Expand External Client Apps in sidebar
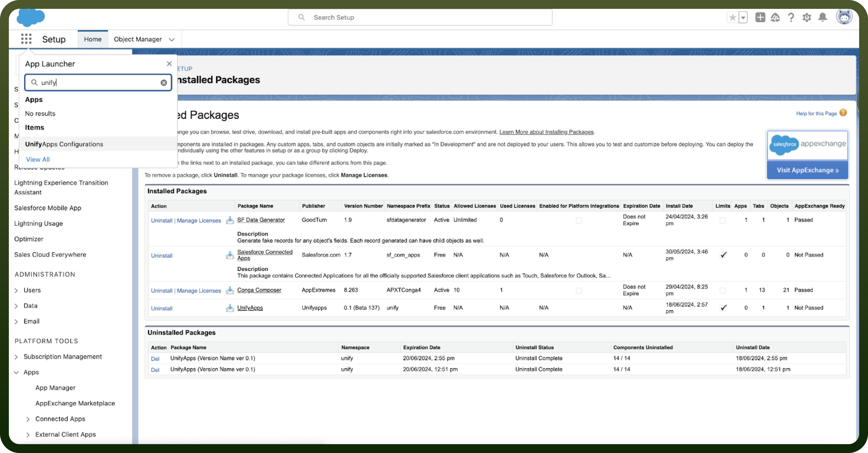 (x=28, y=435)
